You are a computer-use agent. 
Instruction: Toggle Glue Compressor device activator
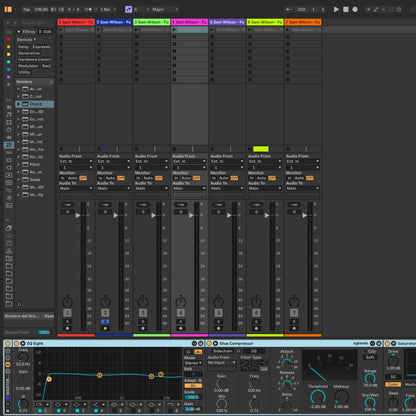(209, 343)
